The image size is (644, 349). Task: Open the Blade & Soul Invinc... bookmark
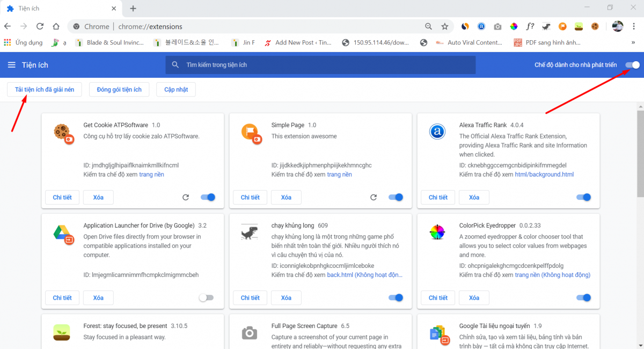(x=109, y=42)
